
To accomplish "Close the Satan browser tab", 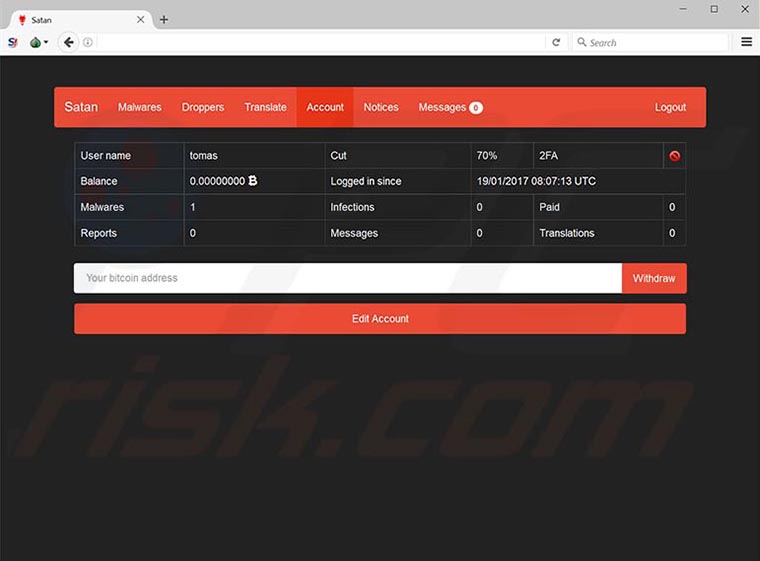I will [x=139, y=19].
